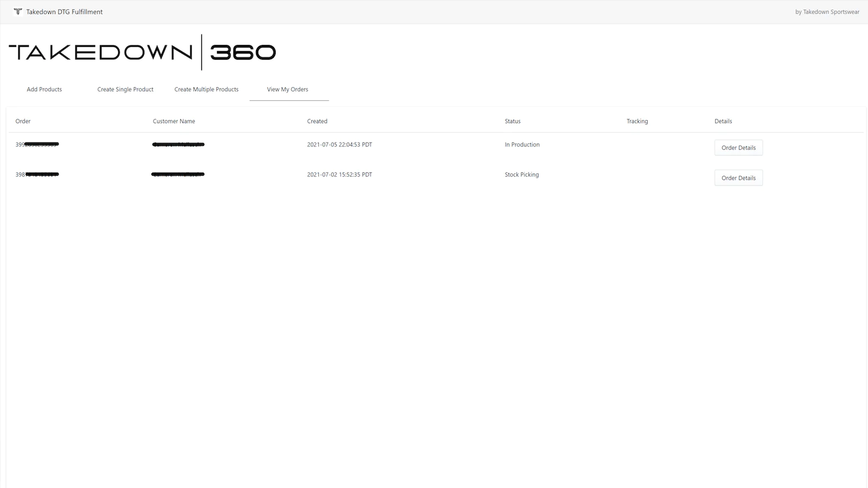Click the Order column header
Viewport: 868px width, 488px height.
[23, 121]
